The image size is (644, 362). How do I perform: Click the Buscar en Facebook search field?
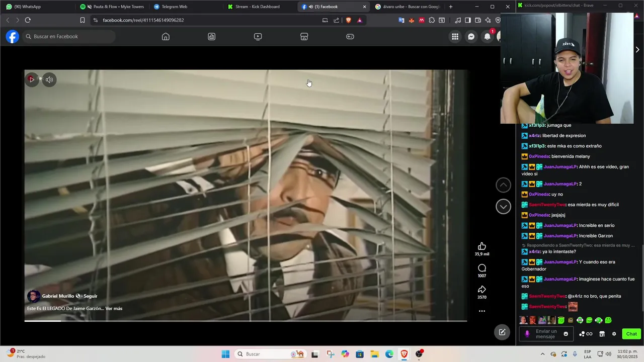[x=68, y=37]
